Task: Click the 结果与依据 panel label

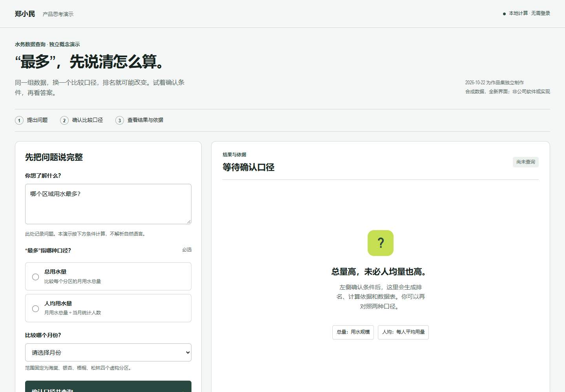Action: tap(235, 155)
